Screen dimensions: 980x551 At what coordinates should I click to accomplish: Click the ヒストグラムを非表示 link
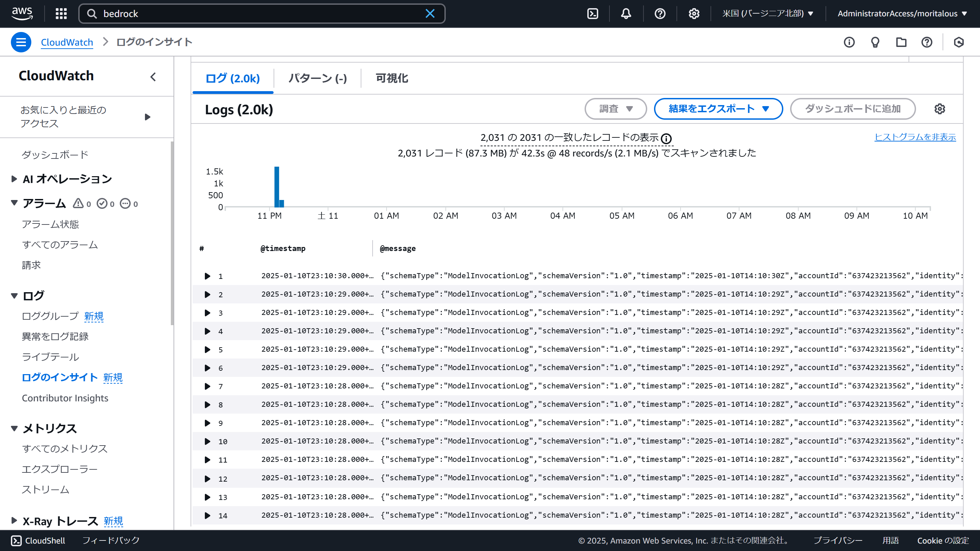click(915, 137)
